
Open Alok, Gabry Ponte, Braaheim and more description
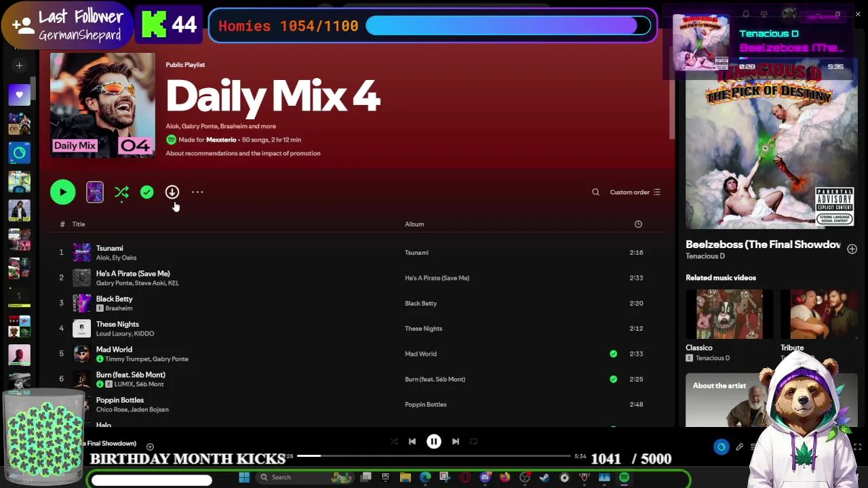[220, 126]
